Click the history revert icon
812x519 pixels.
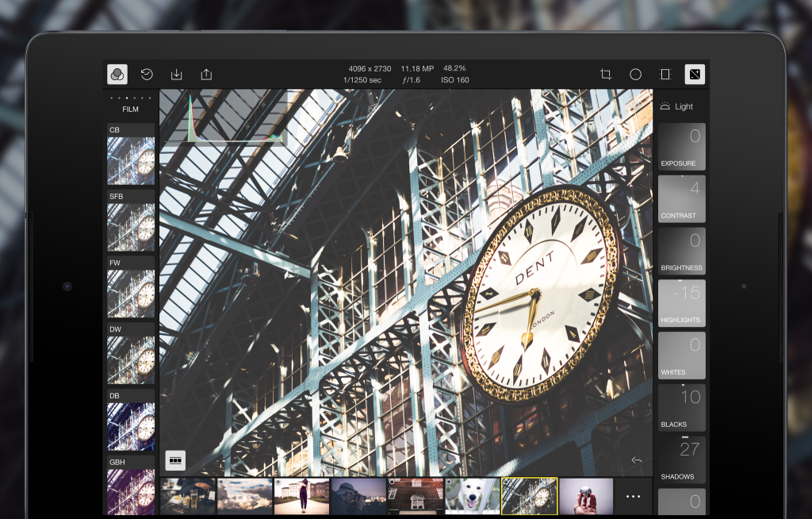[147, 75]
